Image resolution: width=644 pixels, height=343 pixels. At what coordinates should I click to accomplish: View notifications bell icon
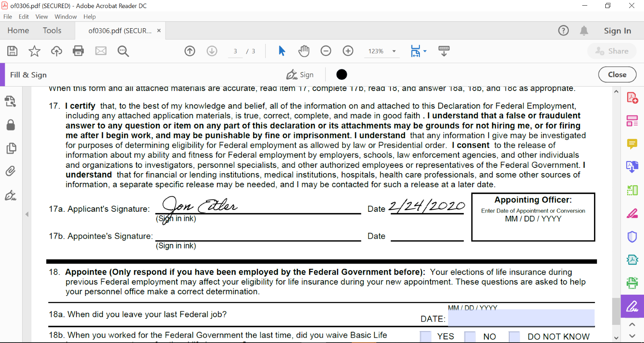coord(584,31)
